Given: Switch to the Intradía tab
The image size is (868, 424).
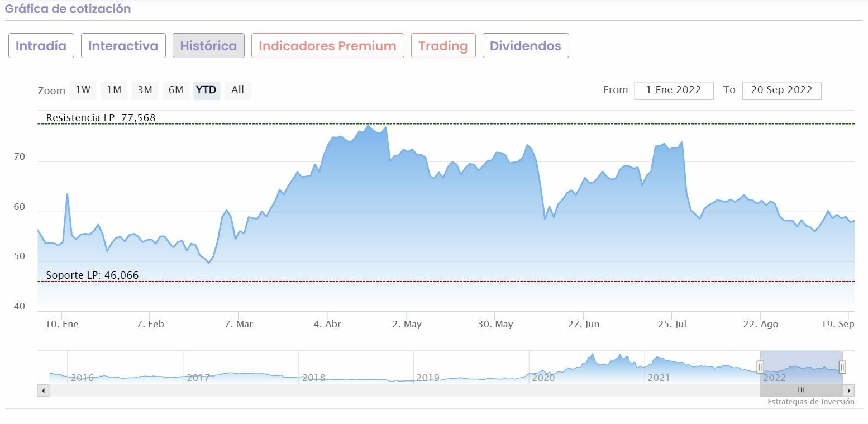Looking at the screenshot, I should [41, 46].
